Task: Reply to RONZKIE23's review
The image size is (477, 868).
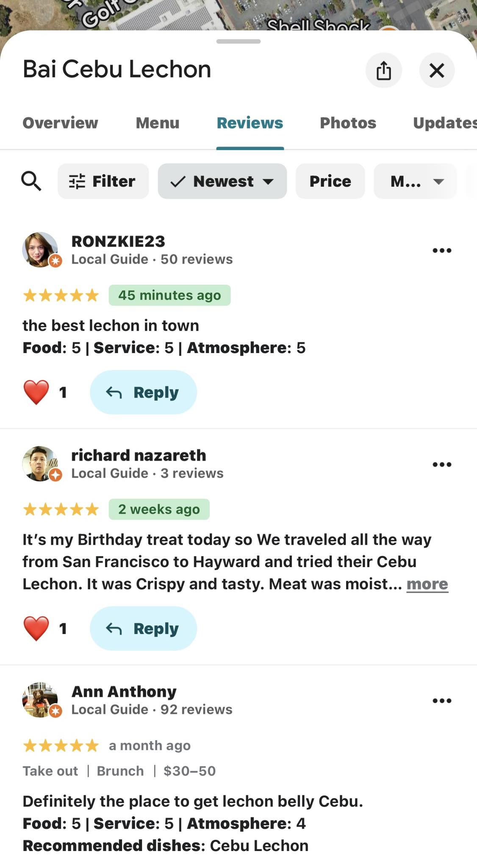Action: 143,392
